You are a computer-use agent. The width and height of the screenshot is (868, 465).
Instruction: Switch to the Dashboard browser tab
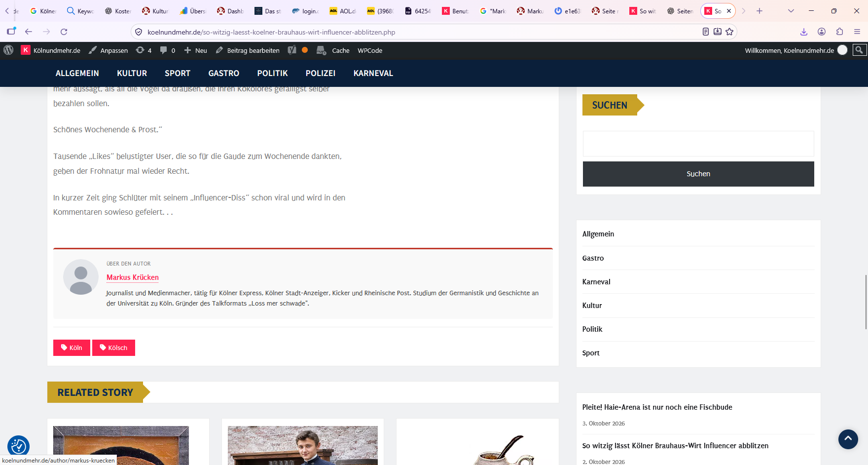pyautogui.click(x=230, y=11)
